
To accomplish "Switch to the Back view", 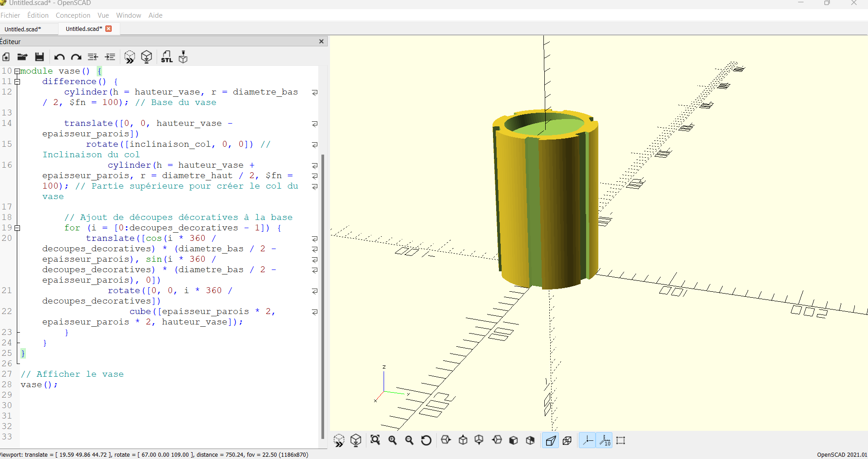I will tap(530, 440).
